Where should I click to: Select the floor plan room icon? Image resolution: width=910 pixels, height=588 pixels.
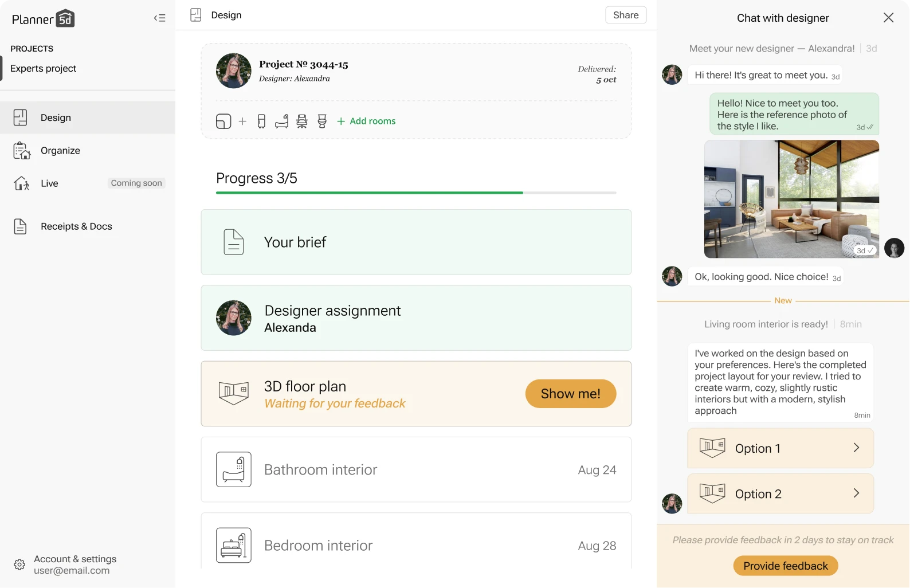pos(223,121)
